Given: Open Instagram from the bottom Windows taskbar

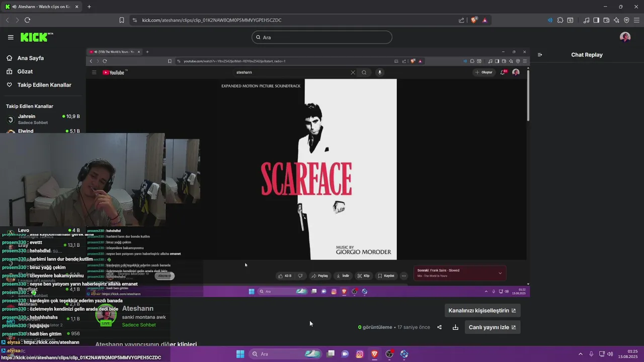Looking at the screenshot, I should (x=360, y=354).
